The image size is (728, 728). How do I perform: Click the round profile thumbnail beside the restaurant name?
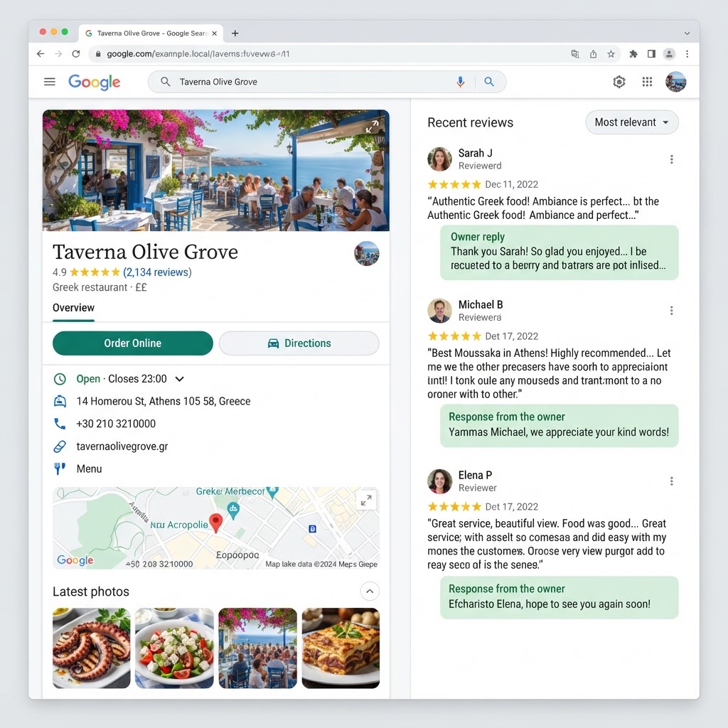(367, 254)
